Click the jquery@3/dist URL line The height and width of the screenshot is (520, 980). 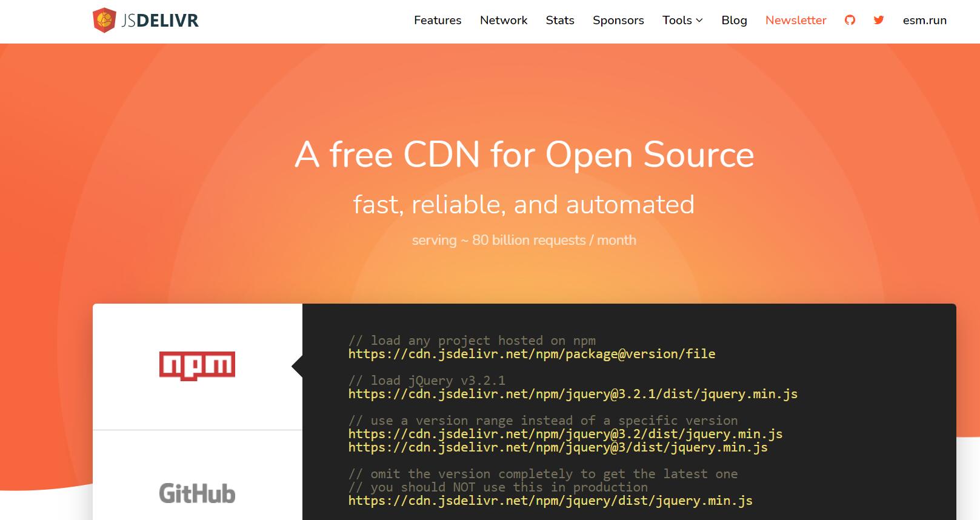(558, 447)
